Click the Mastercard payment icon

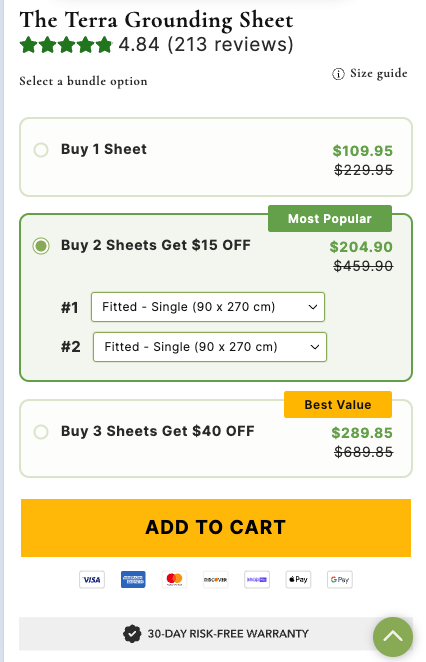pos(174,579)
